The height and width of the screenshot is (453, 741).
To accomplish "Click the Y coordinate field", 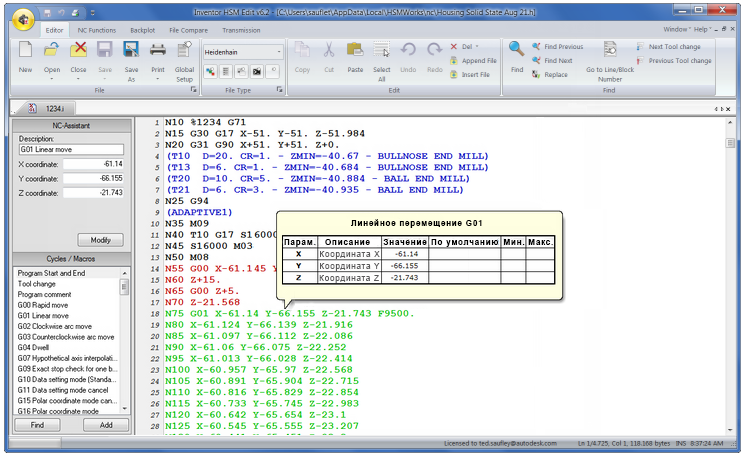I will pyautogui.click(x=93, y=179).
